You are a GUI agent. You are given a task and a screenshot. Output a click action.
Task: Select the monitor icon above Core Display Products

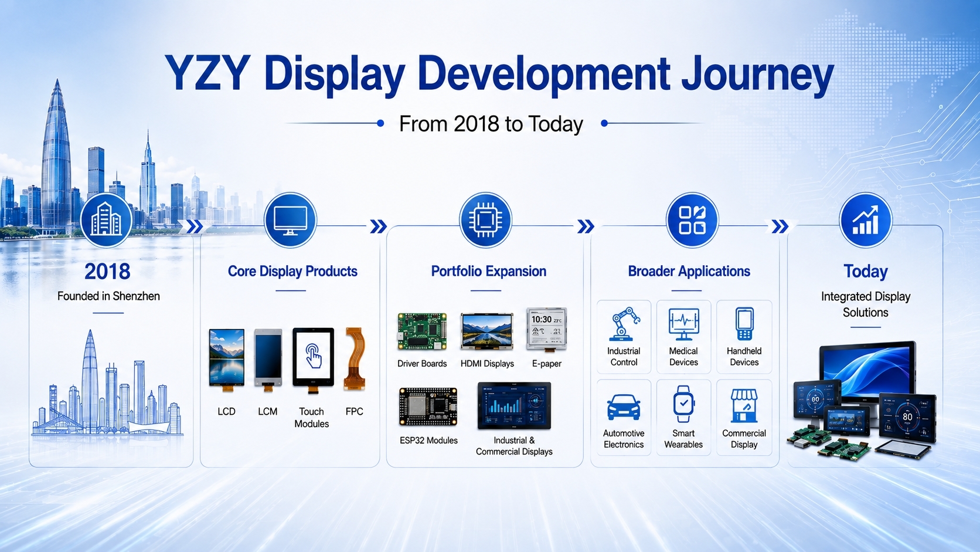(290, 221)
